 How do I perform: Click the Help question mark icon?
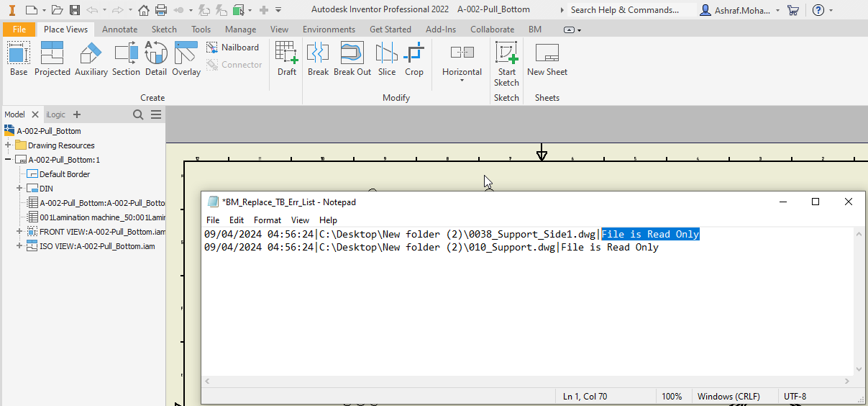(x=818, y=10)
